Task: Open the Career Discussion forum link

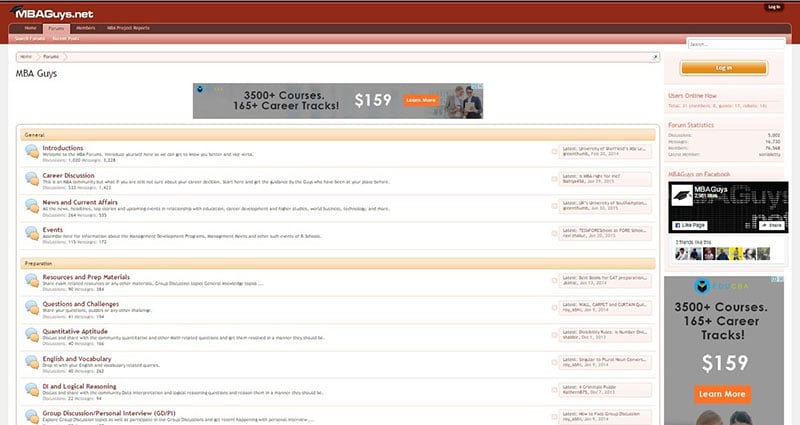Action: pos(68,175)
